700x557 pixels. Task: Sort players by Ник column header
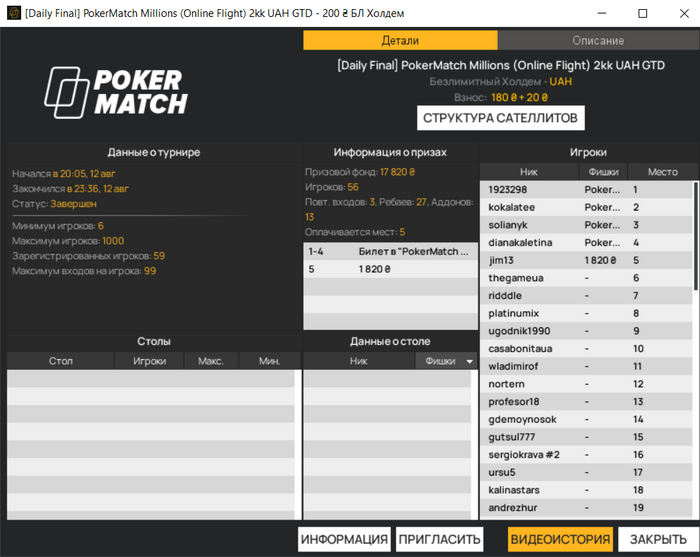pyautogui.click(x=529, y=172)
